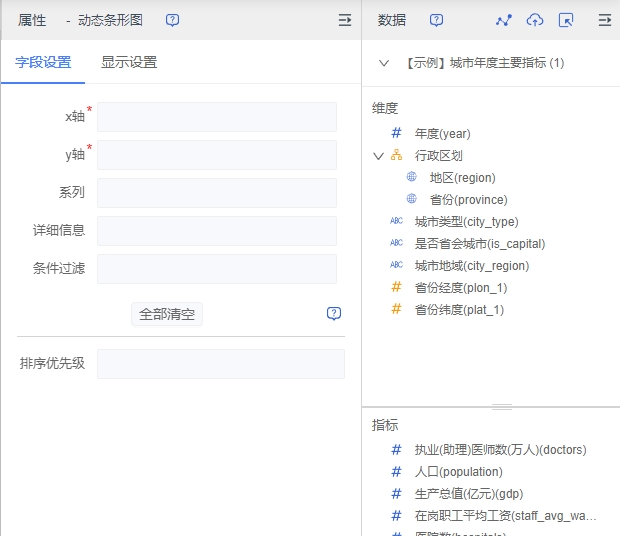Switch to the 显示设置 tab

(129, 62)
